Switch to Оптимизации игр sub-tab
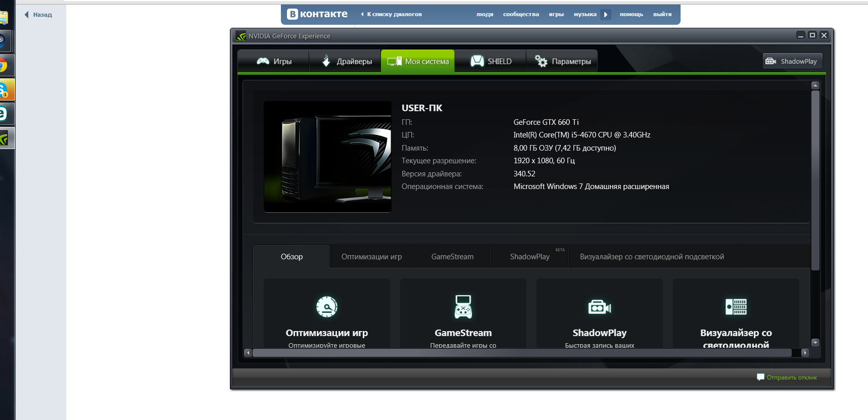Viewport: 868px width, 420px height. (371, 257)
